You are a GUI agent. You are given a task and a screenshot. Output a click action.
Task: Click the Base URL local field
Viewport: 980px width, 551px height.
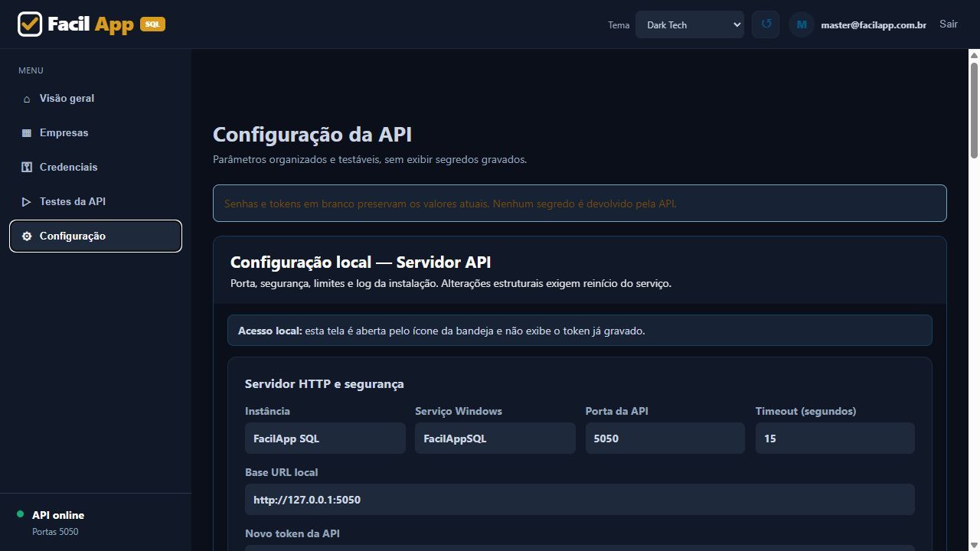click(x=580, y=500)
